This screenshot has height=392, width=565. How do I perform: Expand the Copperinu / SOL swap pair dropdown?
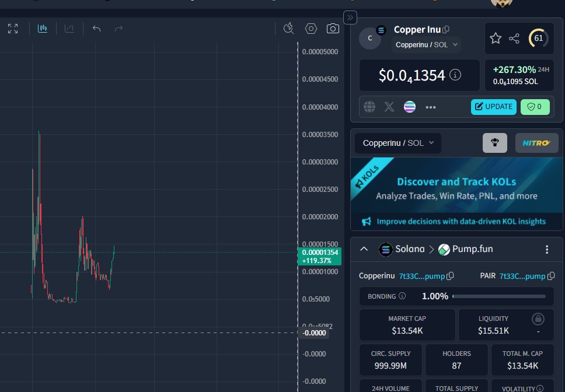pos(398,143)
